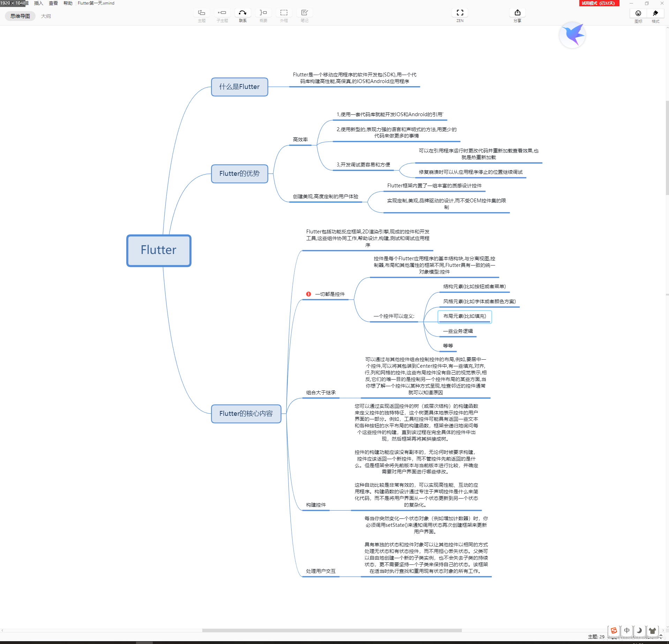Open the 插入 (Insert) menu
Screen dimensions: 669x644
click(x=39, y=3)
